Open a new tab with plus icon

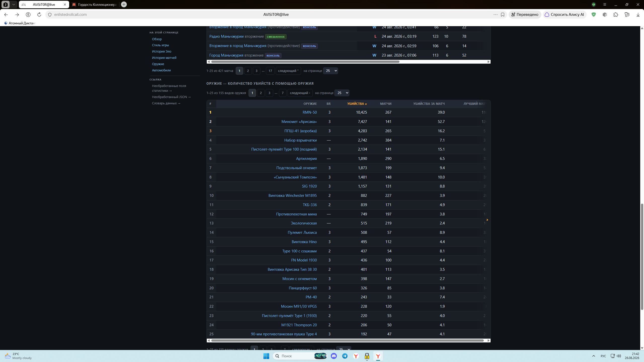coord(124,5)
